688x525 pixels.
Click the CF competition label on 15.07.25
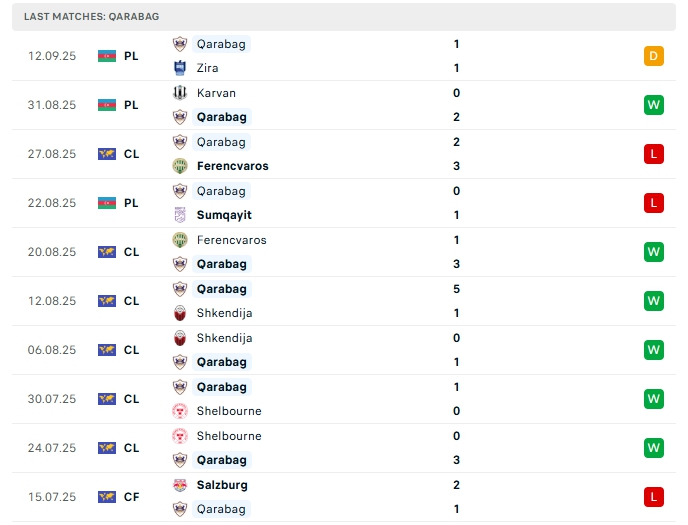(x=131, y=497)
